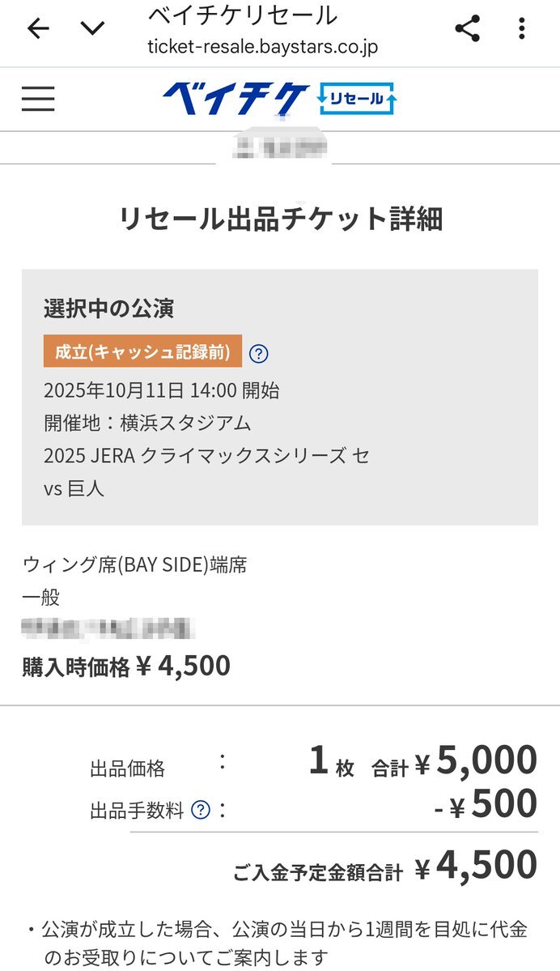The width and height of the screenshot is (560, 971).
Task: Expand the down chevron beside back arrow
Action: click(x=93, y=29)
